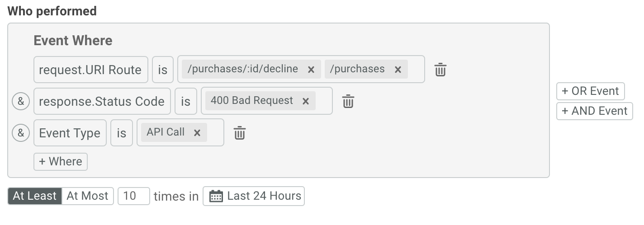Delete the Event Type filter row
The image size is (644, 225).
(x=239, y=133)
